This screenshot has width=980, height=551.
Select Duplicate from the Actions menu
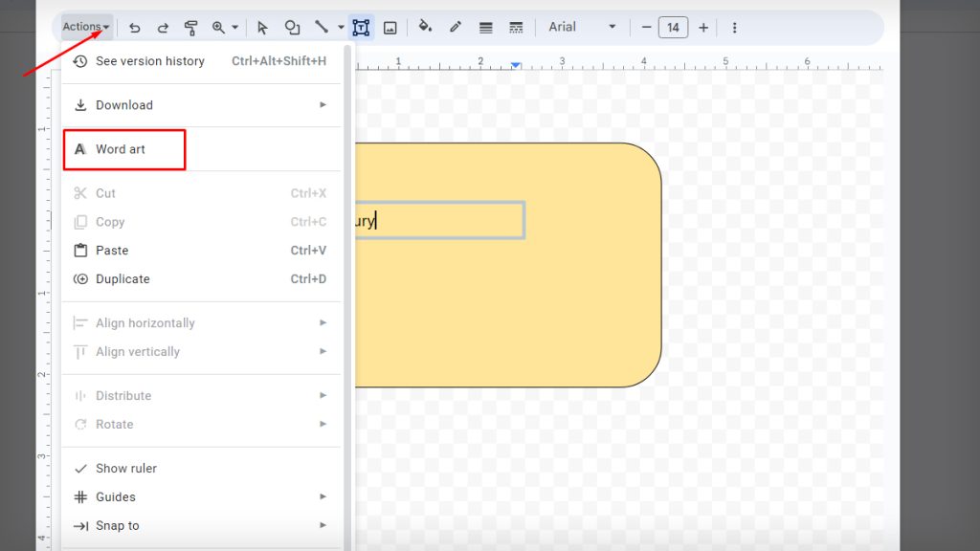(122, 278)
